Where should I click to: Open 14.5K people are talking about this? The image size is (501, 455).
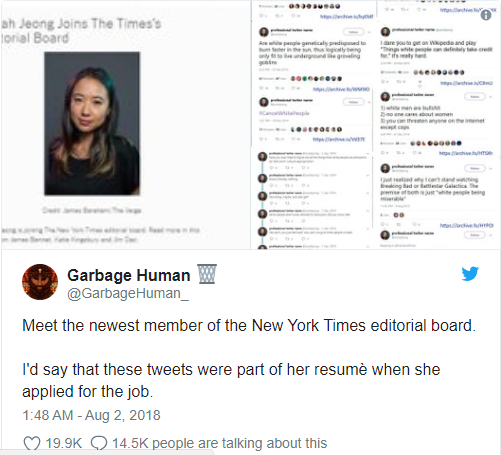pyautogui.click(x=219, y=443)
